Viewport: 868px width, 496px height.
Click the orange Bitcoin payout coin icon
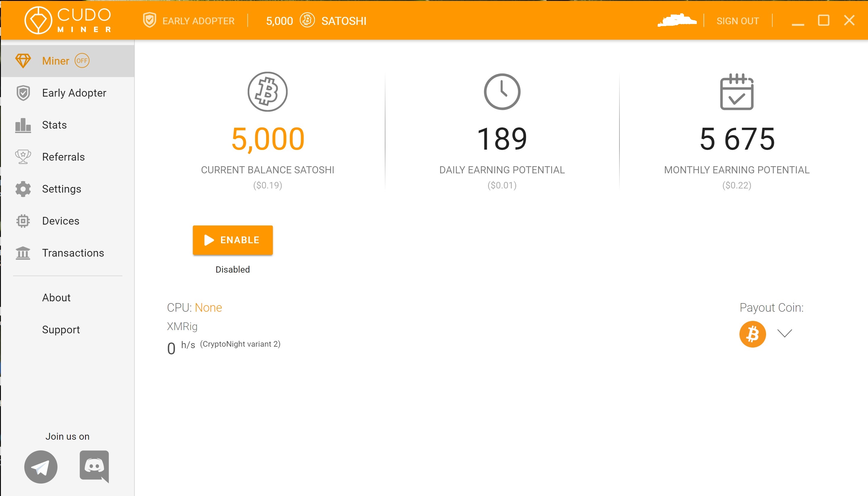[752, 334]
